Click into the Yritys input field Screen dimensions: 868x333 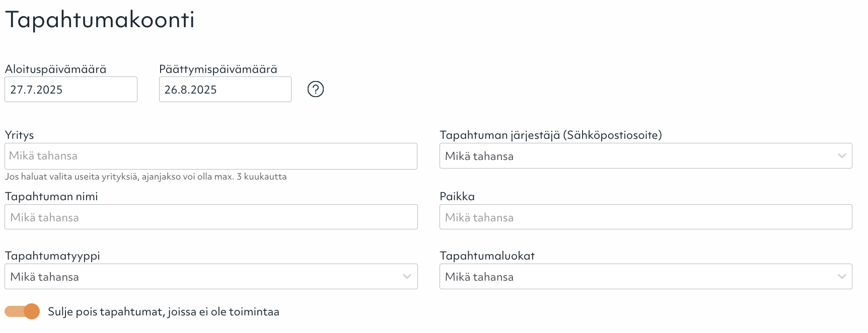coord(211,156)
